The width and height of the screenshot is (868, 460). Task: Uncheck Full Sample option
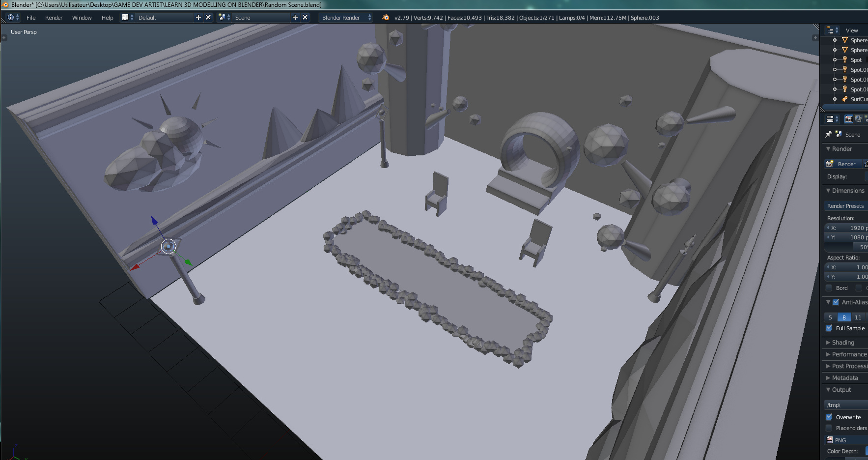[x=829, y=328]
